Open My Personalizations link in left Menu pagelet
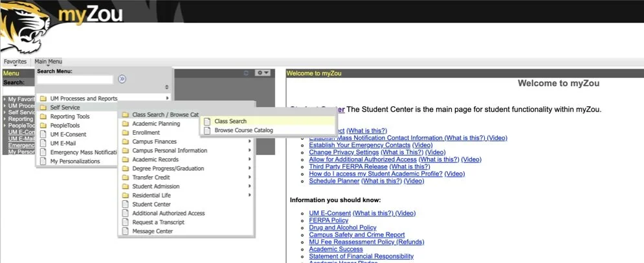This screenshot has width=644, height=263. coord(22,152)
